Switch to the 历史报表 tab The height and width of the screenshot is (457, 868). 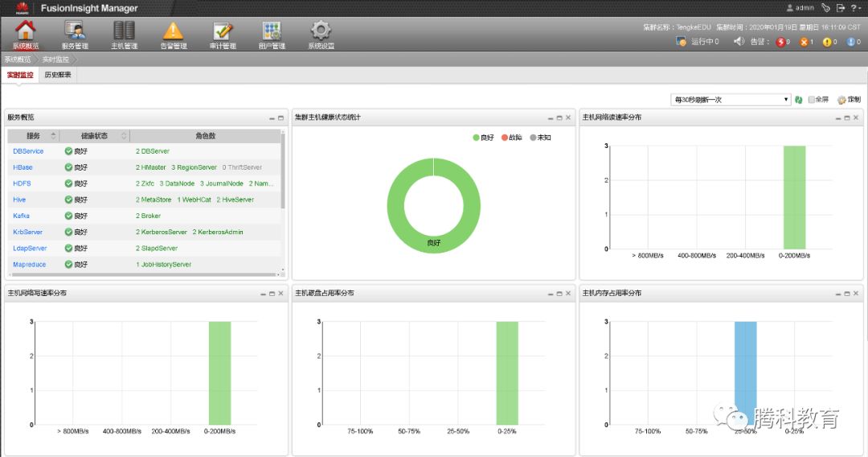coord(58,75)
